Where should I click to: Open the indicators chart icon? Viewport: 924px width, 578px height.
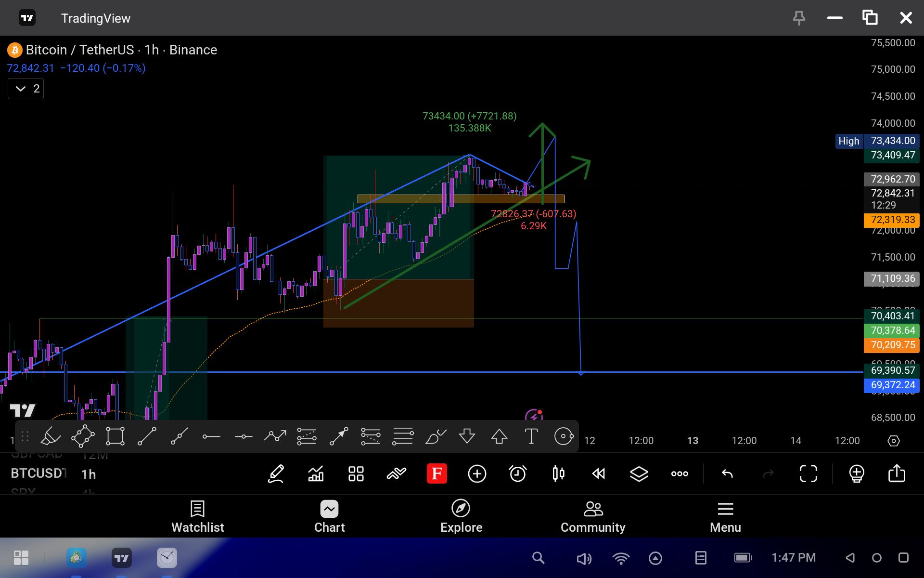(x=316, y=474)
